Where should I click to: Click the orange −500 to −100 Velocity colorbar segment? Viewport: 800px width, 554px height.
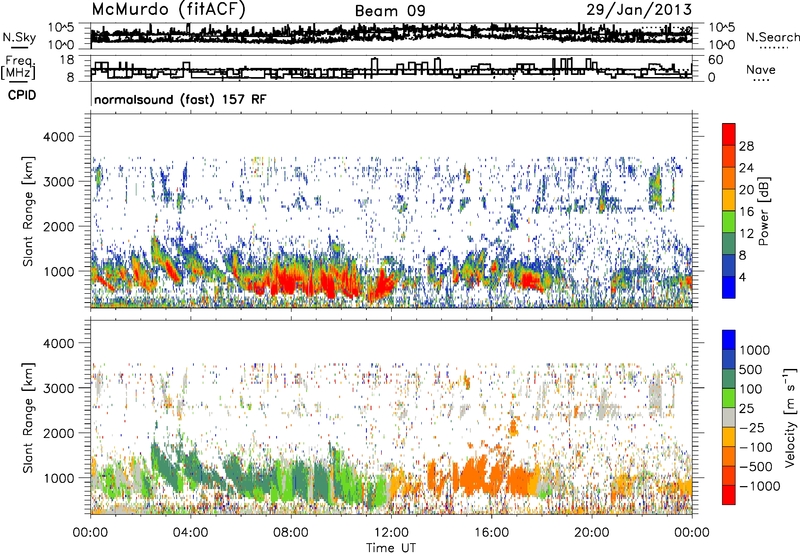(x=729, y=456)
